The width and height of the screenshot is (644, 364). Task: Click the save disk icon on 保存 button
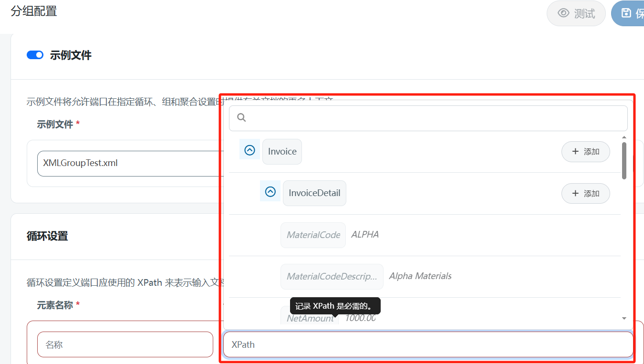[x=627, y=13]
